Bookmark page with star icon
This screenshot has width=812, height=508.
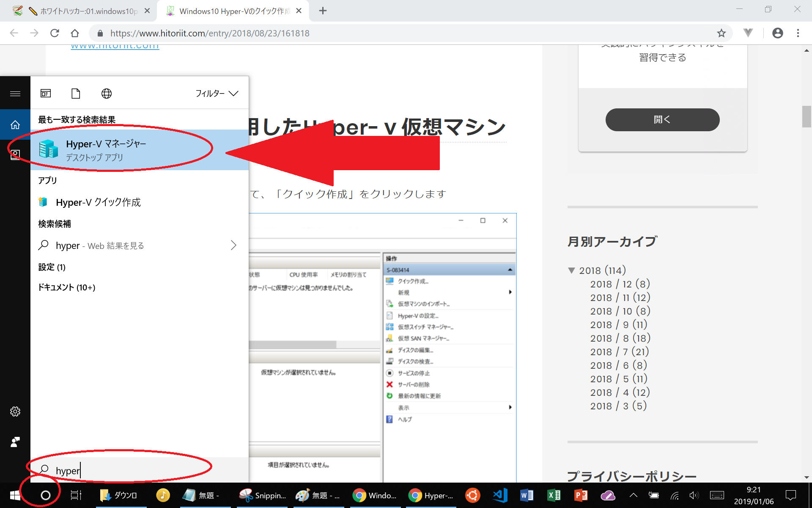point(721,33)
